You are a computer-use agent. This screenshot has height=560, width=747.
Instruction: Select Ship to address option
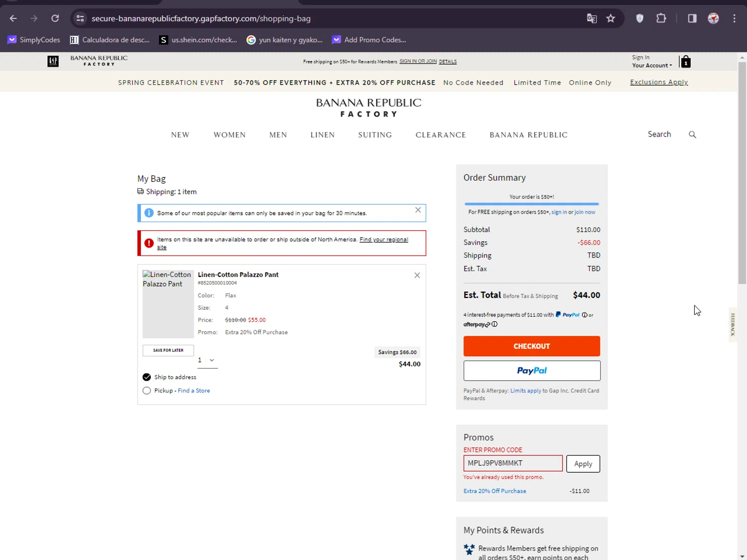pyautogui.click(x=146, y=377)
